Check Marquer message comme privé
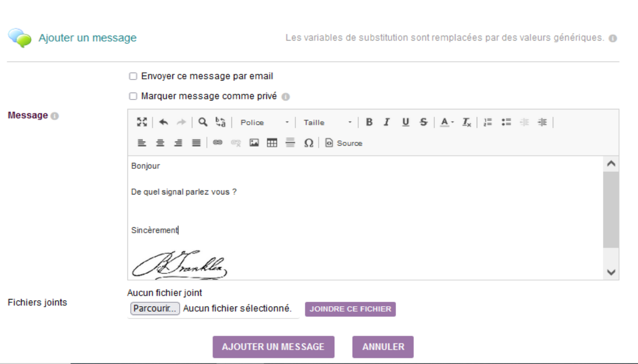Image resolution: width=638 pixels, height=364 pixels. [133, 96]
